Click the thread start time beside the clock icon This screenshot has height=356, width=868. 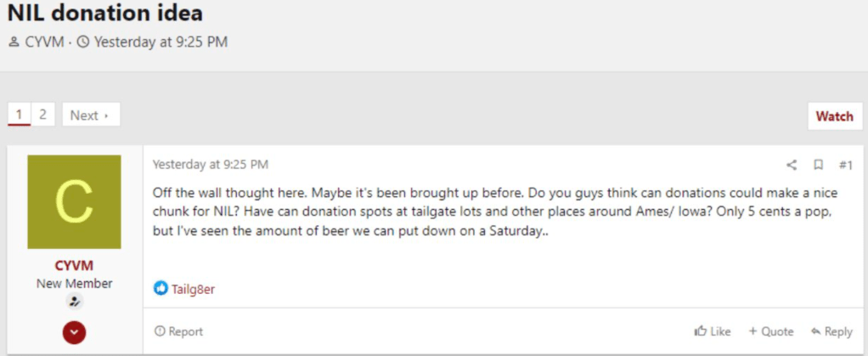[x=161, y=42]
